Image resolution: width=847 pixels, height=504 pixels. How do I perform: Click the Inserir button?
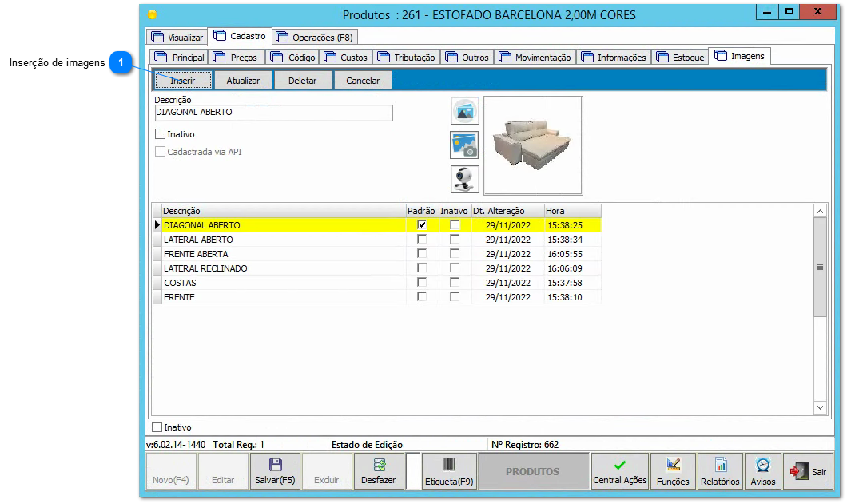184,80
